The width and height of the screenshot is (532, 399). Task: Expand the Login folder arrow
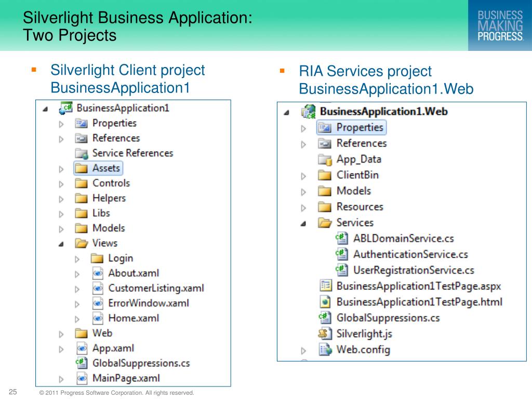click(77, 259)
